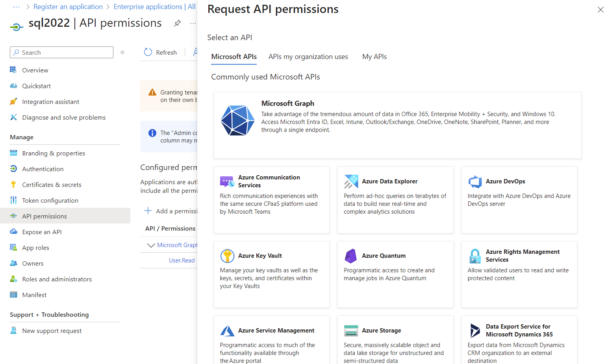Click the Owners people icon

[x=13, y=263]
